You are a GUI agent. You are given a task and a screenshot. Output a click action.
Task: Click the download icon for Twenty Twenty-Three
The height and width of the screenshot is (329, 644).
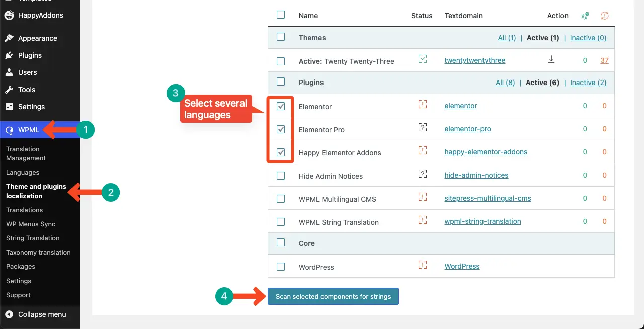[x=551, y=59]
